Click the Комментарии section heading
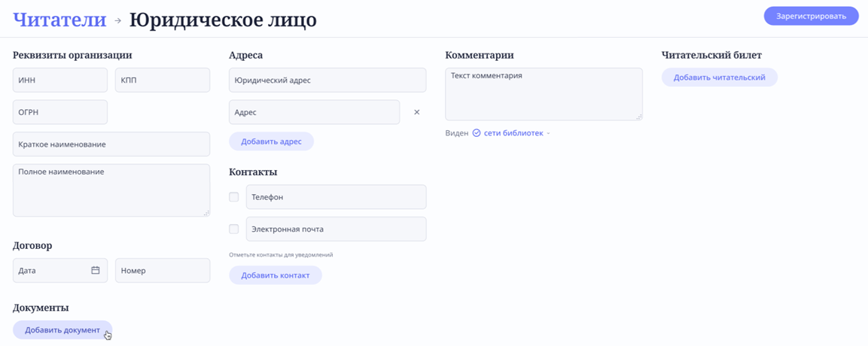Viewport: 868px width, 346px height. (480, 55)
